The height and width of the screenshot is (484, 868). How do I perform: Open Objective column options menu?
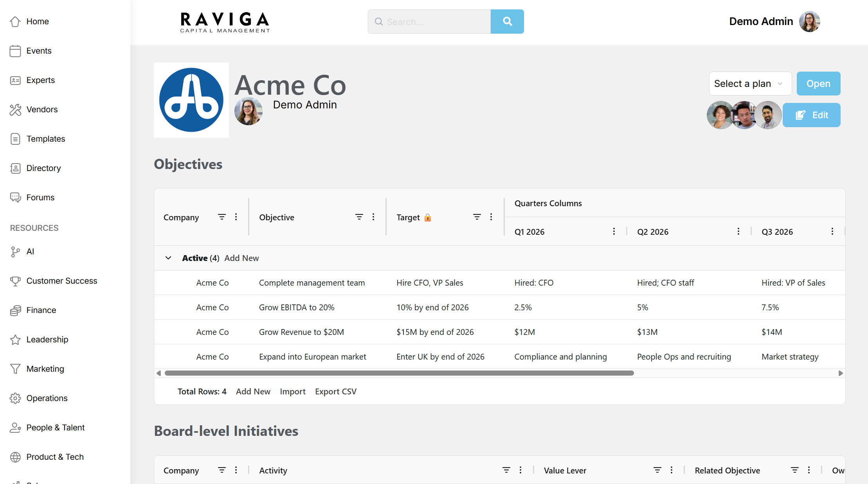(373, 217)
